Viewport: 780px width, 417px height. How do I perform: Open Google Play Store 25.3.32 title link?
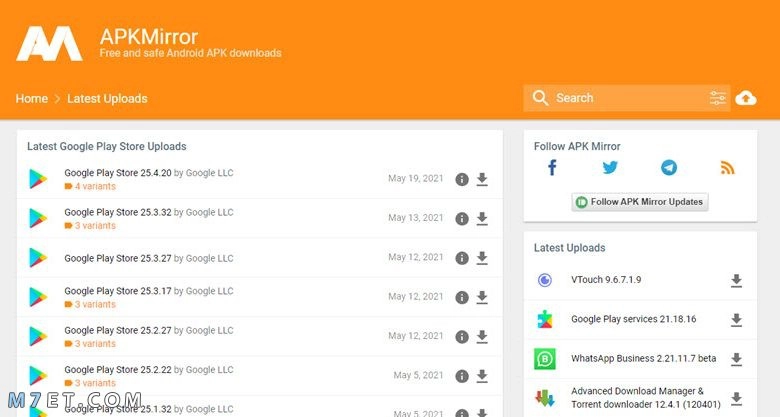coord(118,212)
